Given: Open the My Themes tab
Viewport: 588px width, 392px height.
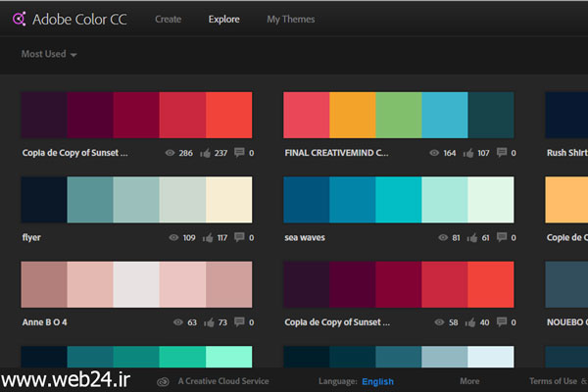Looking at the screenshot, I should coord(291,20).
